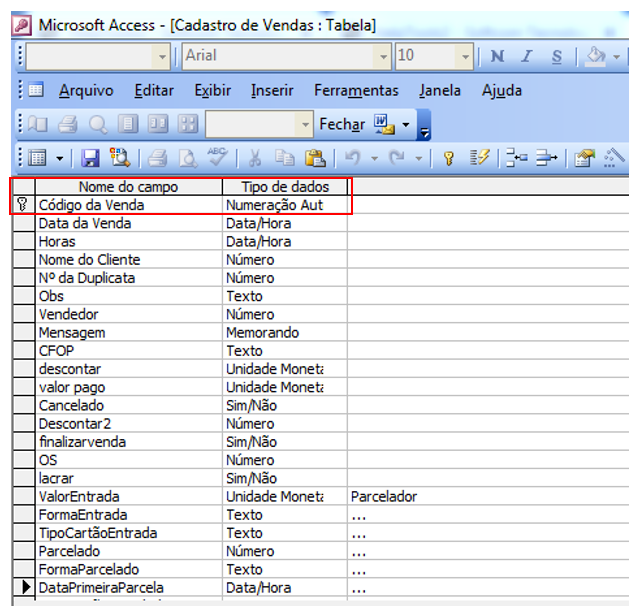Open the Ferramentas menu
Screen dimensions: 639x606
(356, 91)
